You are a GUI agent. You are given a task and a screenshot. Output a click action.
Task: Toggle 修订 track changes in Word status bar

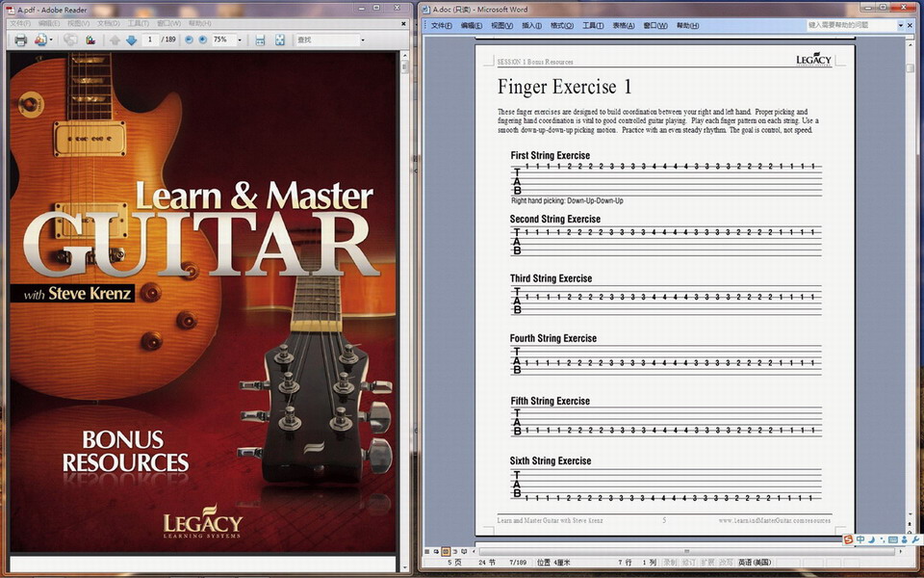[x=688, y=563]
